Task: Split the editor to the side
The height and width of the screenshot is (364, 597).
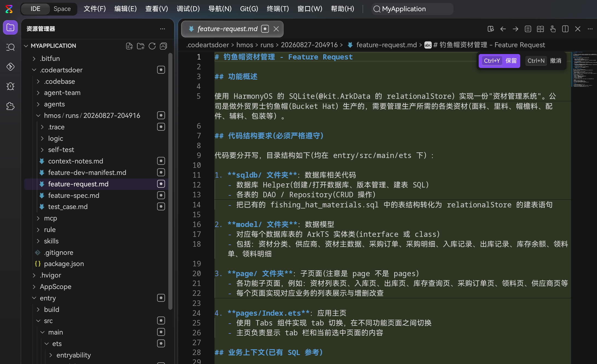Action: pyautogui.click(x=565, y=29)
